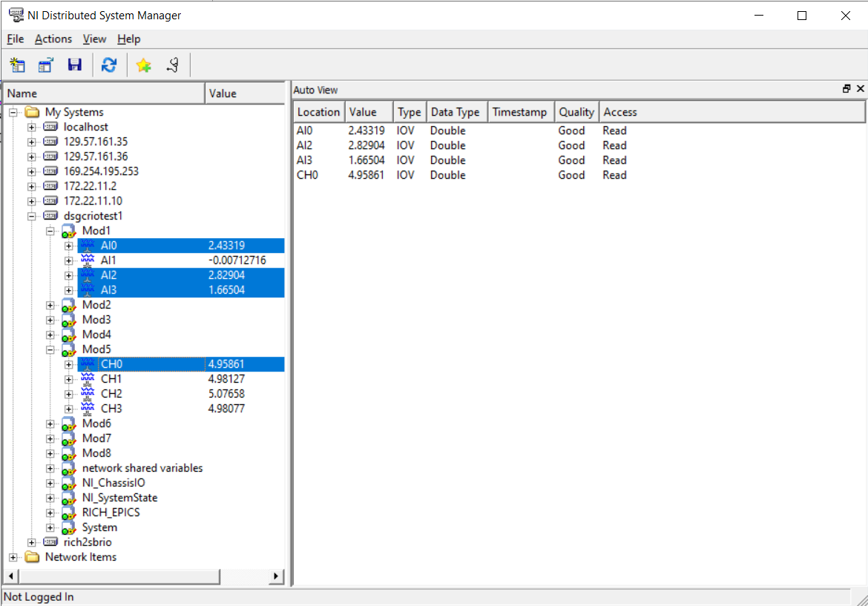Click the Not Logged In status text
The image size is (868, 606).
coord(39,597)
